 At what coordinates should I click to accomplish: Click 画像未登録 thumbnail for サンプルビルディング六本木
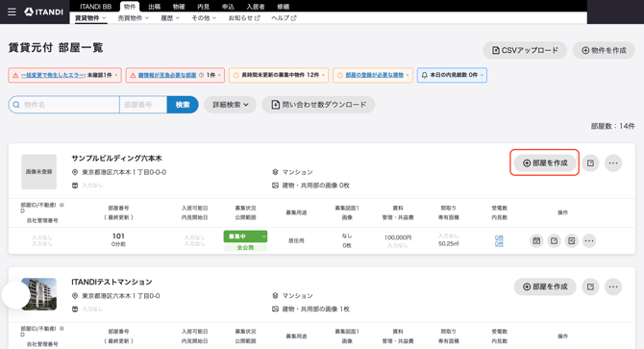click(x=39, y=172)
